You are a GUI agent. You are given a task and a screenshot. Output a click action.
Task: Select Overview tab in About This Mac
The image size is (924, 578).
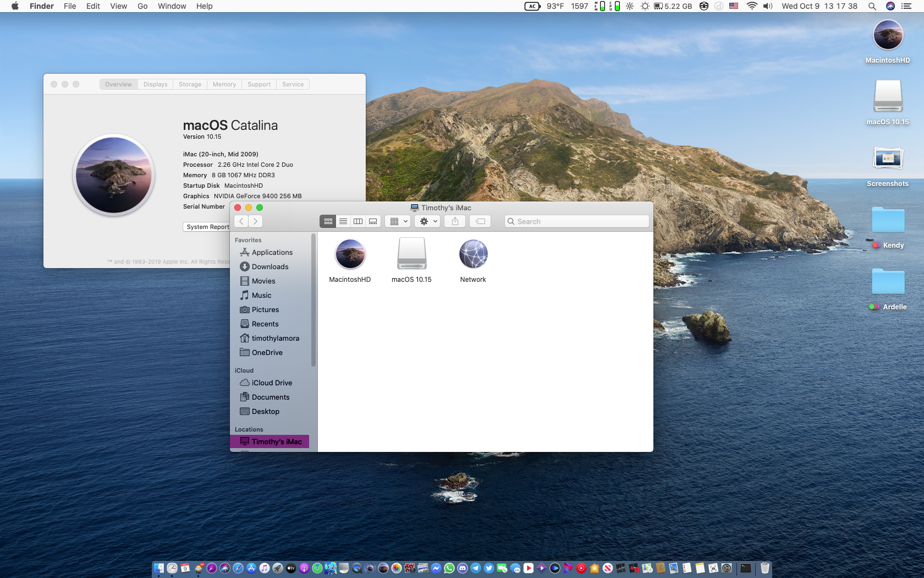(x=118, y=84)
